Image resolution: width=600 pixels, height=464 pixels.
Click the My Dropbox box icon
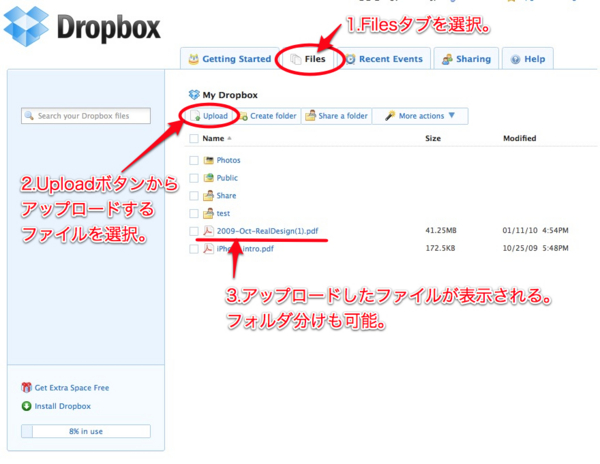(x=194, y=94)
